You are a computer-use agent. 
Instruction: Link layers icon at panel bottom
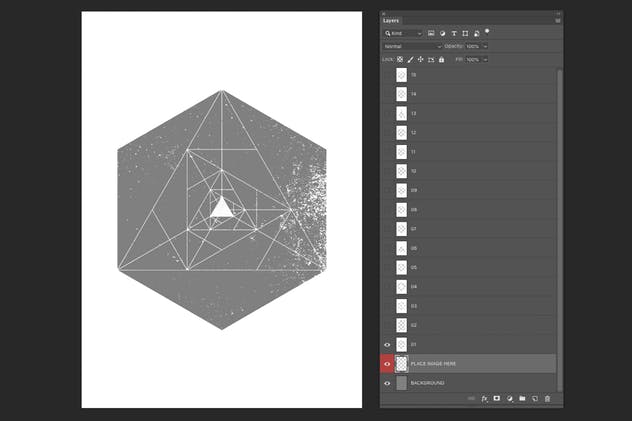click(x=471, y=398)
